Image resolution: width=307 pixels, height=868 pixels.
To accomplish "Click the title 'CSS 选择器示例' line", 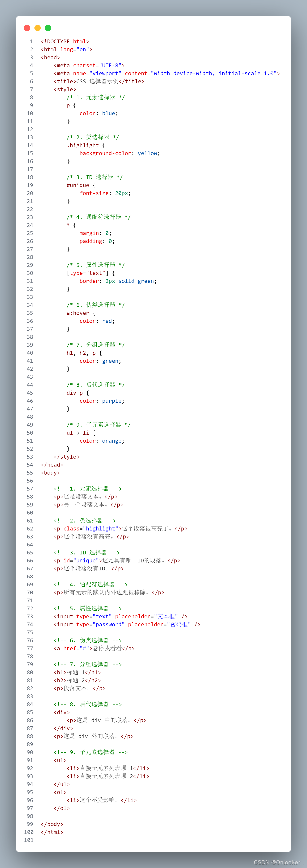I will (x=99, y=82).
